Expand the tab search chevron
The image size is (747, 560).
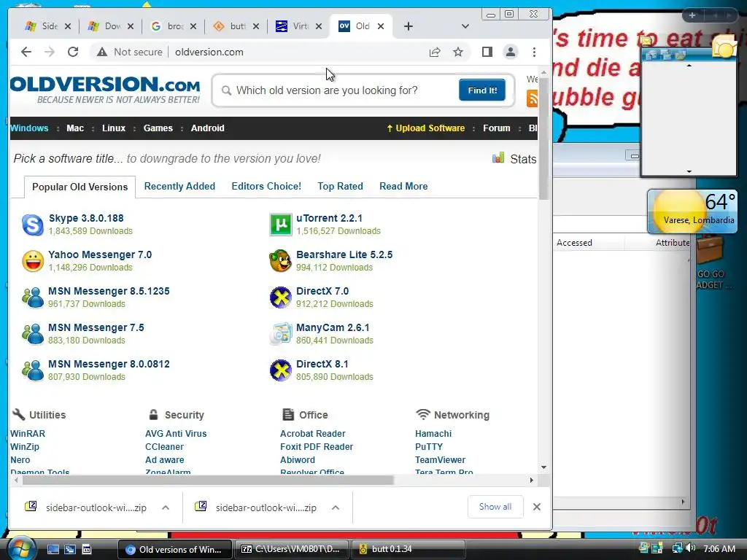point(465,26)
